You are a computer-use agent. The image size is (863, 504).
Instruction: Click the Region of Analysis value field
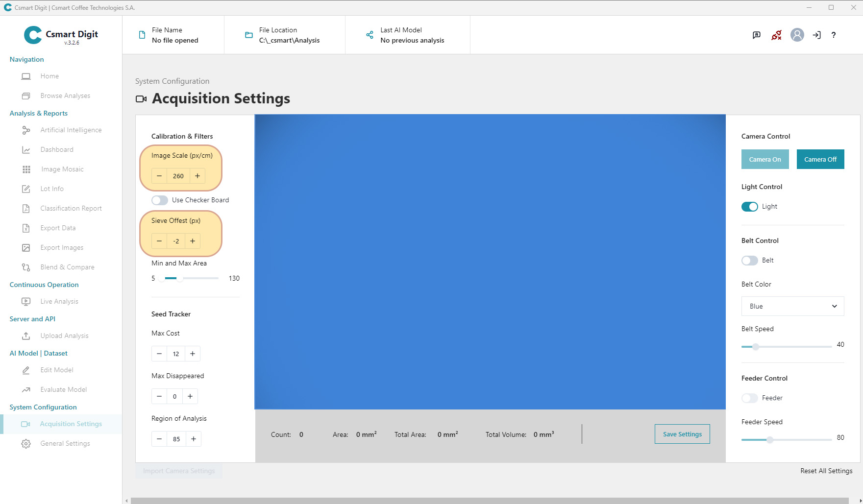(x=176, y=439)
